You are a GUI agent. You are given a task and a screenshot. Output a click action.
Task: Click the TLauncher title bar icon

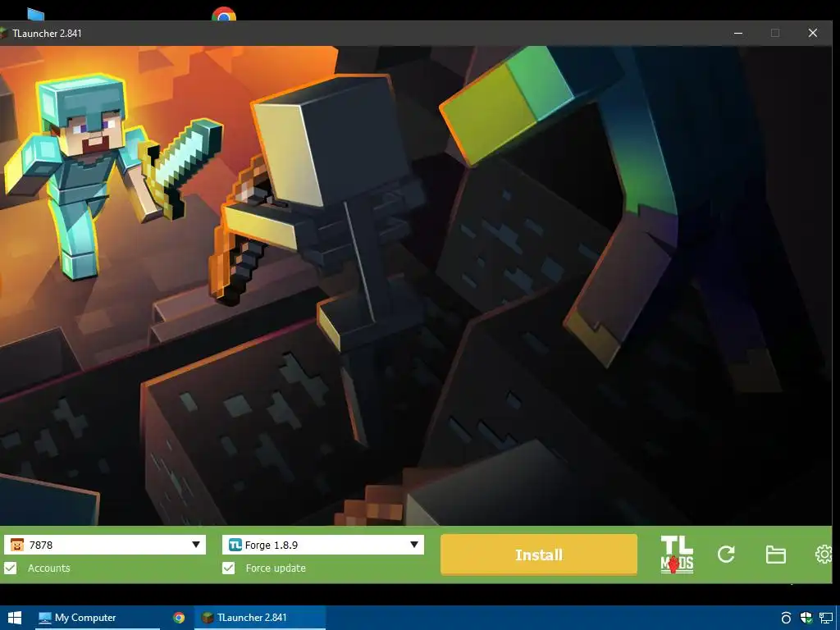click(2, 33)
